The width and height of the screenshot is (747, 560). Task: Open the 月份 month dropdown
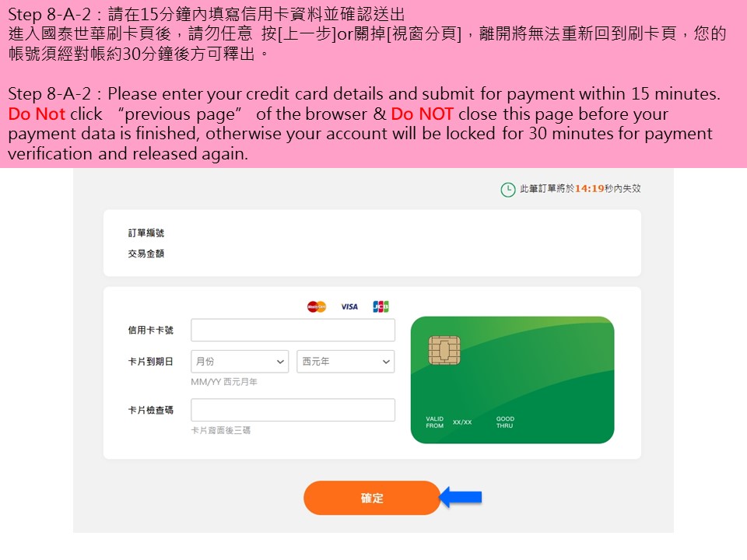click(x=240, y=362)
